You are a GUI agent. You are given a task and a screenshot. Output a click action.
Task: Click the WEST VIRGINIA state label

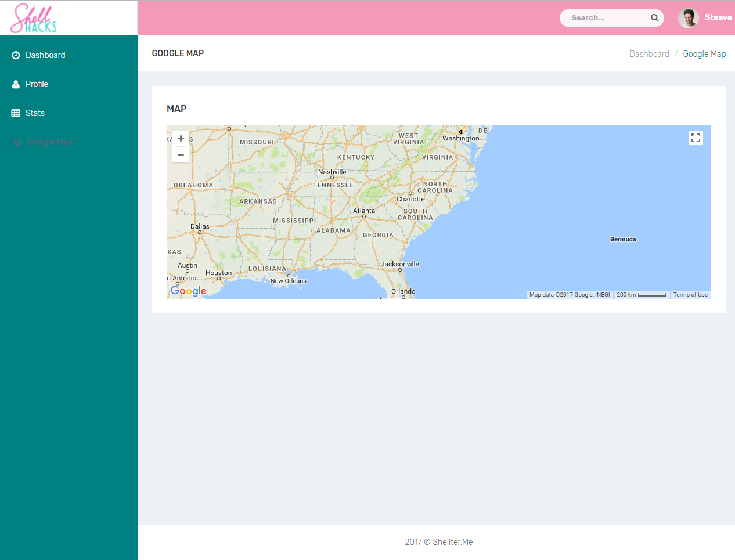tap(408, 139)
